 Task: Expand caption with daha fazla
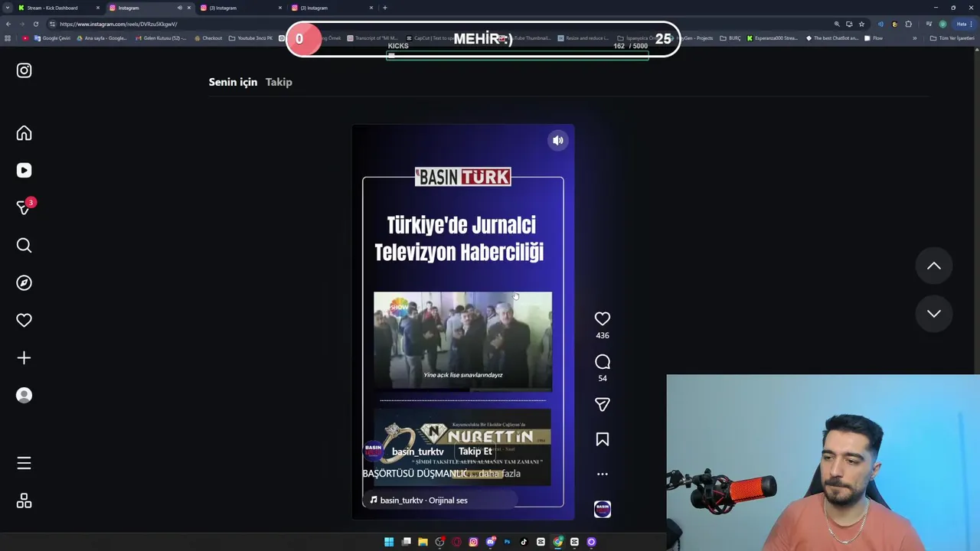coord(499,474)
